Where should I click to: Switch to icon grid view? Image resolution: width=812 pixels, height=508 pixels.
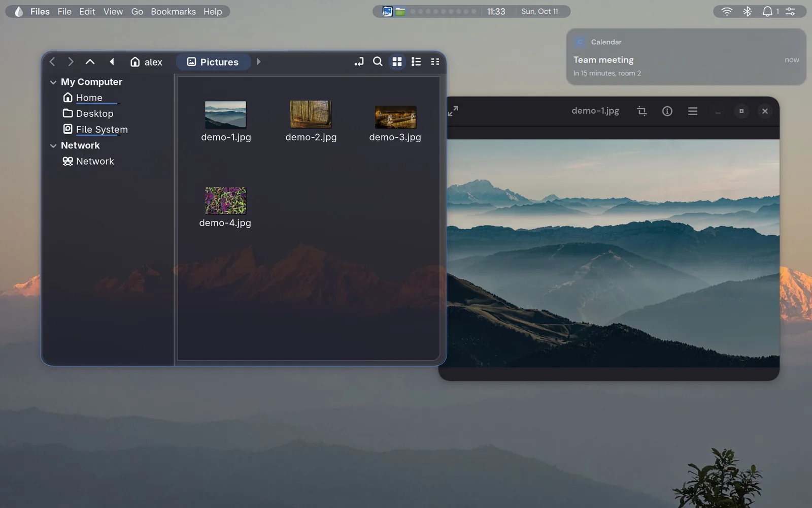(397, 62)
